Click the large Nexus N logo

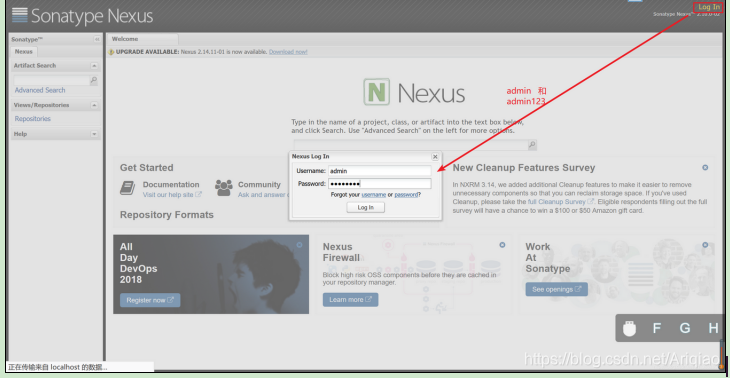click(376, 92)
